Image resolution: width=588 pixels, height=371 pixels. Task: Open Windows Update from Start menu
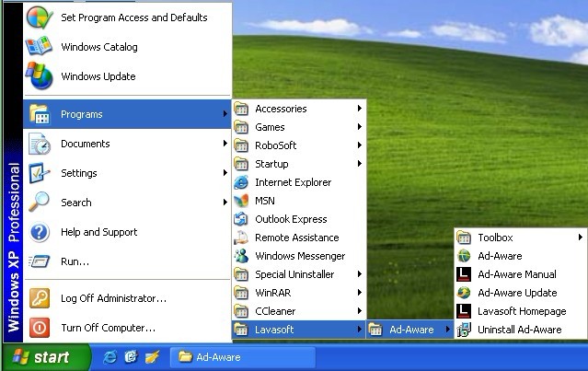tap(98, 76)
